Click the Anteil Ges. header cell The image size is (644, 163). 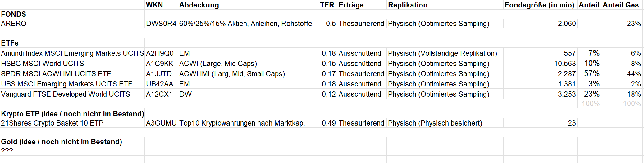tap(622, 5)
